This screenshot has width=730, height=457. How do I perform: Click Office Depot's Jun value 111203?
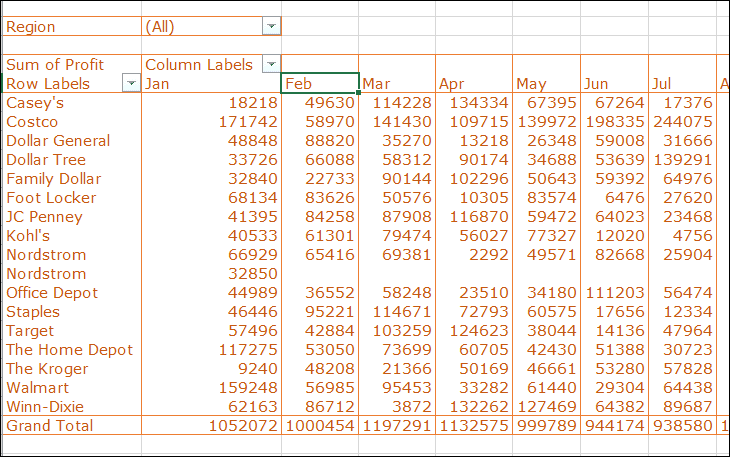[x=615, y=293]
